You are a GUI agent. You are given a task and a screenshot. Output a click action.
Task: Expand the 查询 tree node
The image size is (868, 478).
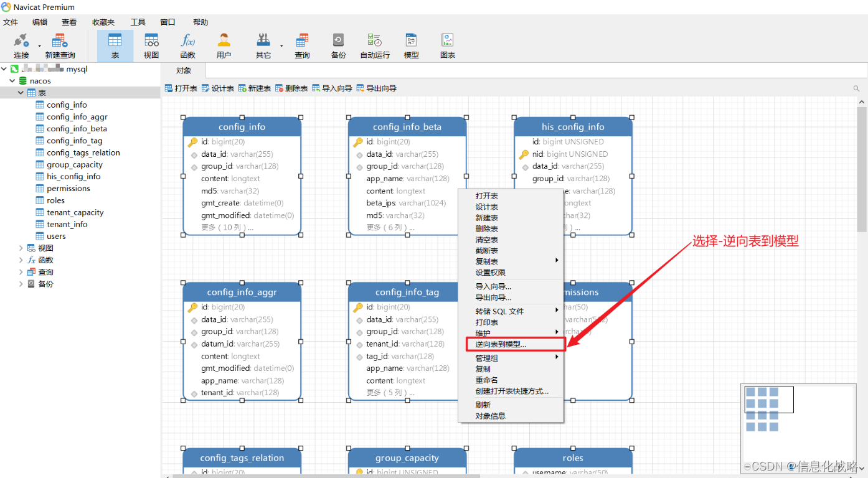21,272
